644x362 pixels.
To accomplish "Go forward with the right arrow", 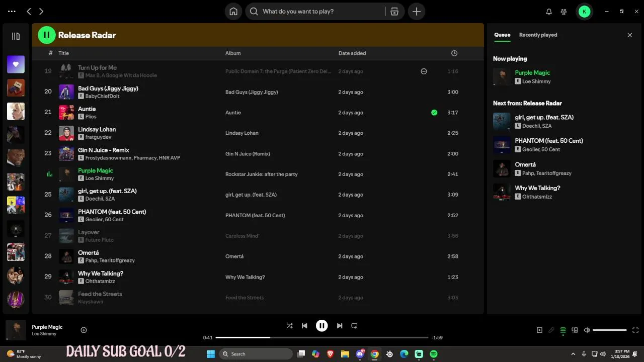I will click(41, 12).
